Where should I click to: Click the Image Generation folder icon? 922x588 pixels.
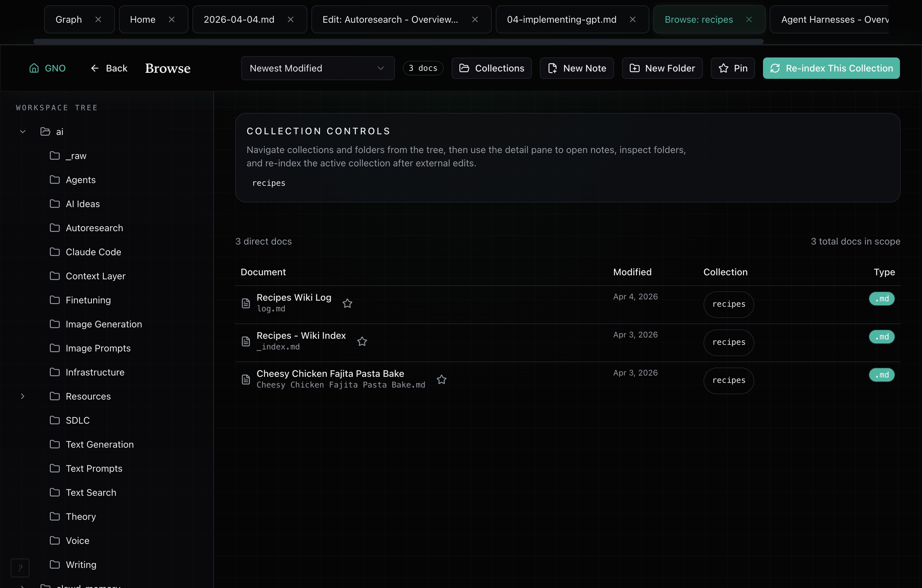[x=55, y=324]
